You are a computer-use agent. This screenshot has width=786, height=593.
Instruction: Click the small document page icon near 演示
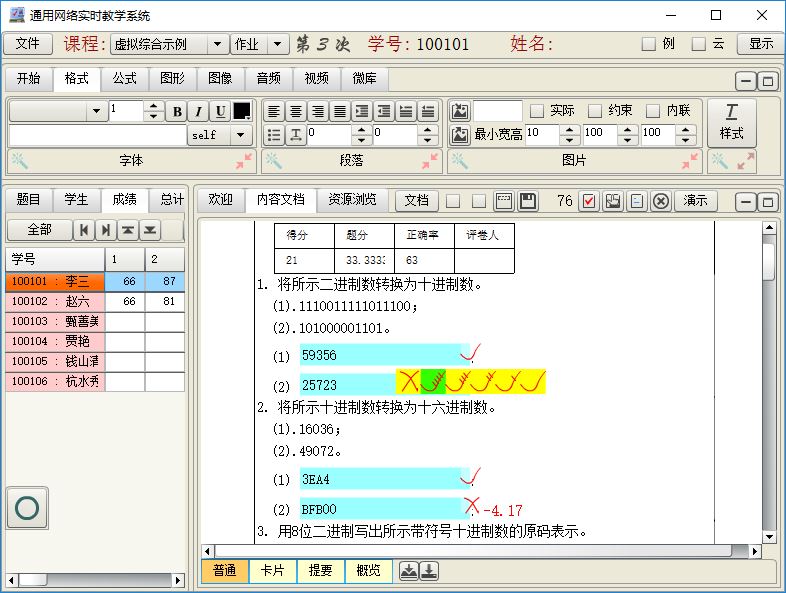click(637, 201)
